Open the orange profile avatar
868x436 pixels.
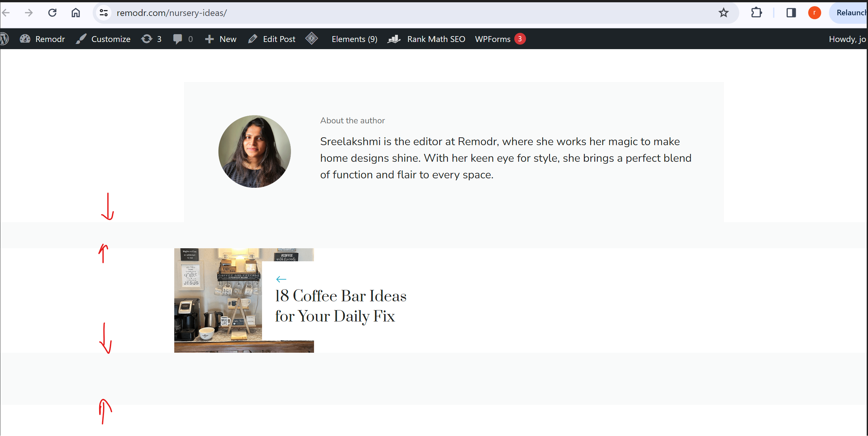[x=814, y=13]
